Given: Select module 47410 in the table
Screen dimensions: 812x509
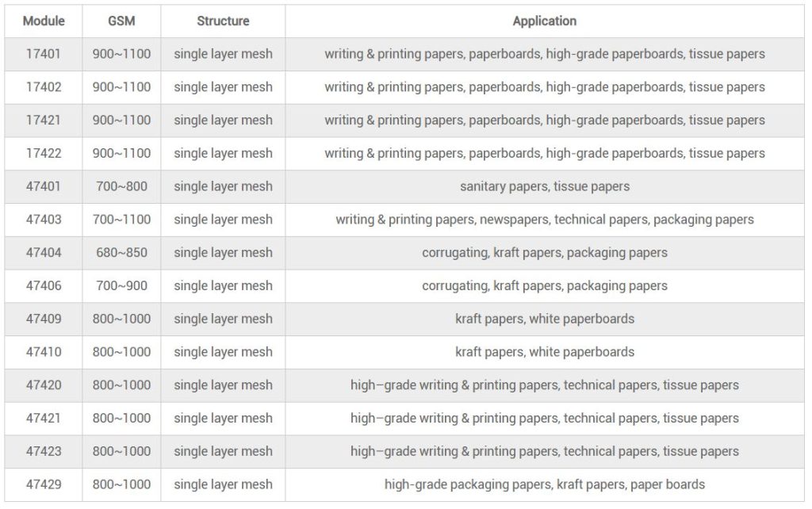Looking at the screenshot, I should tap(43, 352).
